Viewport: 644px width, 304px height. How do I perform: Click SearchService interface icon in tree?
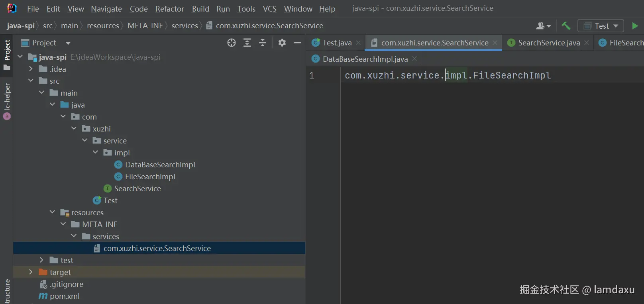point(108,188)
